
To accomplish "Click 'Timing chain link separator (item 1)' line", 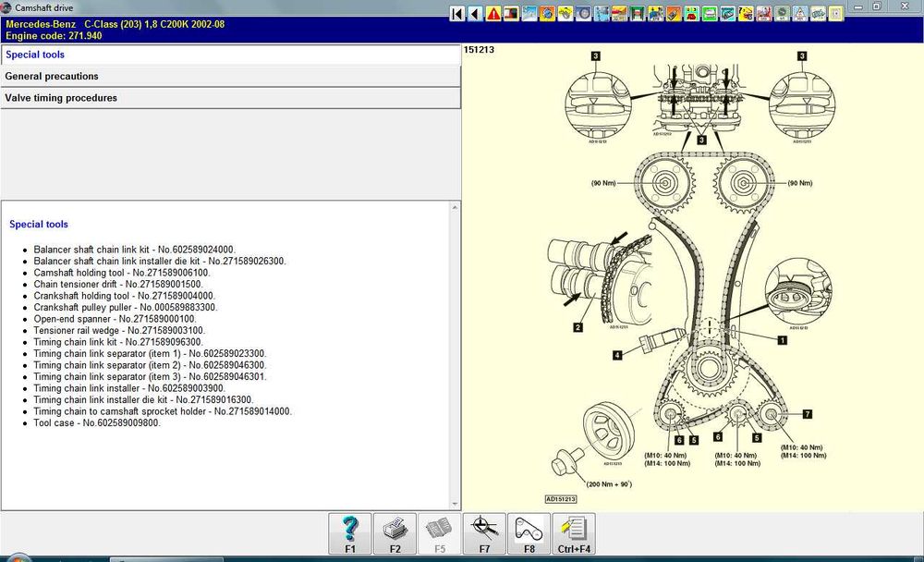I will (150, 354).
